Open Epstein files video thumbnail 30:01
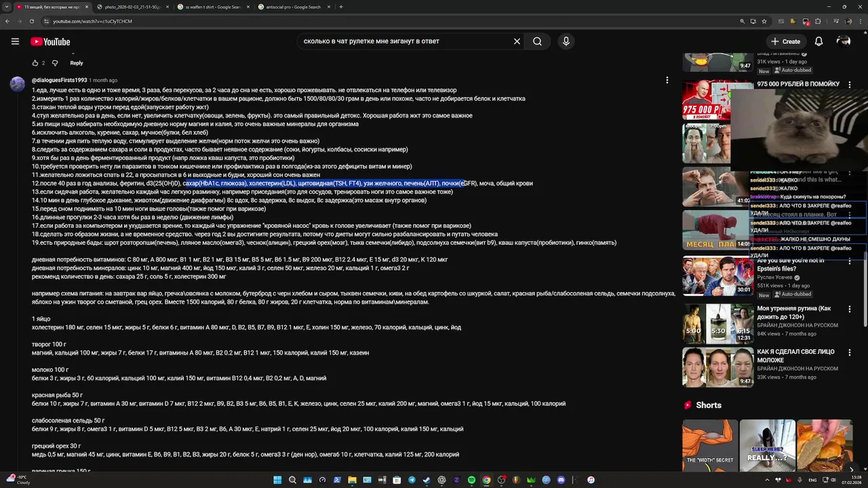 click(717, 275)
